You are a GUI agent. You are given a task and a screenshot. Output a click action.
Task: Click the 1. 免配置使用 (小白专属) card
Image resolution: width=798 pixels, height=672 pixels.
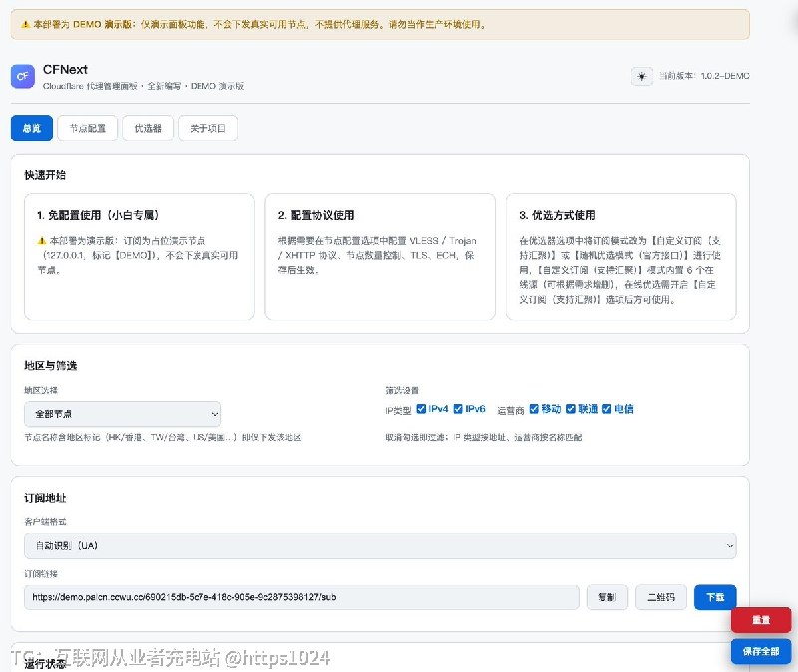(x=140, y=257)
